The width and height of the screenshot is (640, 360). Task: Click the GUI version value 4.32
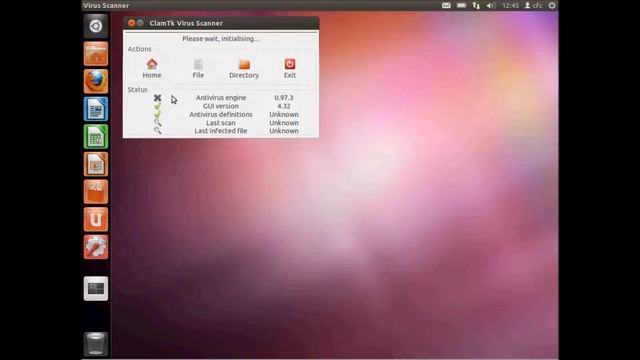click(x=284, y=106)
